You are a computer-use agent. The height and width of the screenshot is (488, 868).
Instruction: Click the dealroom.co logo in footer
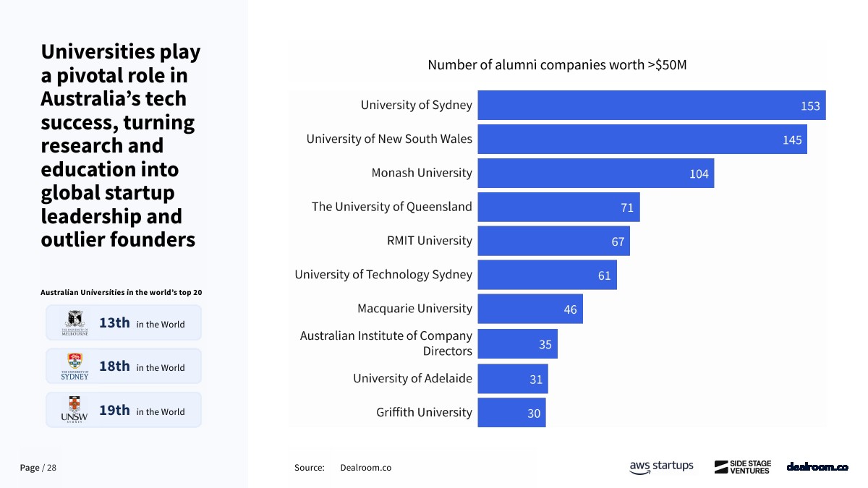coord(817,467)
